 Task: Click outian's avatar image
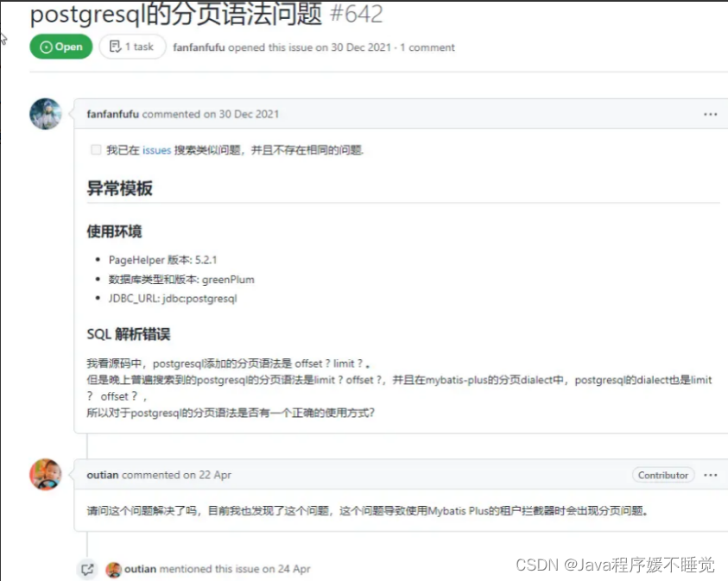pyautogui.click(x=46, y=474)
